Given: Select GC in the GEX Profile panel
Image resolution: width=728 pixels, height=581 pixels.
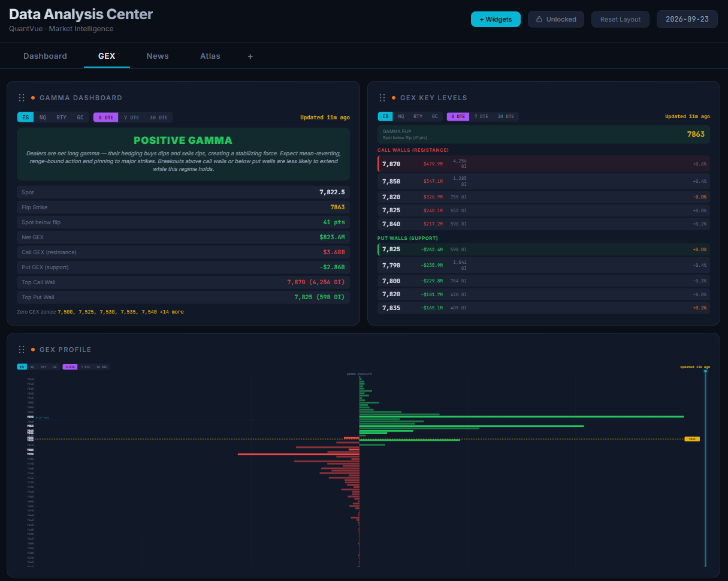Looking at the screenshot, I should pos(55,367).
